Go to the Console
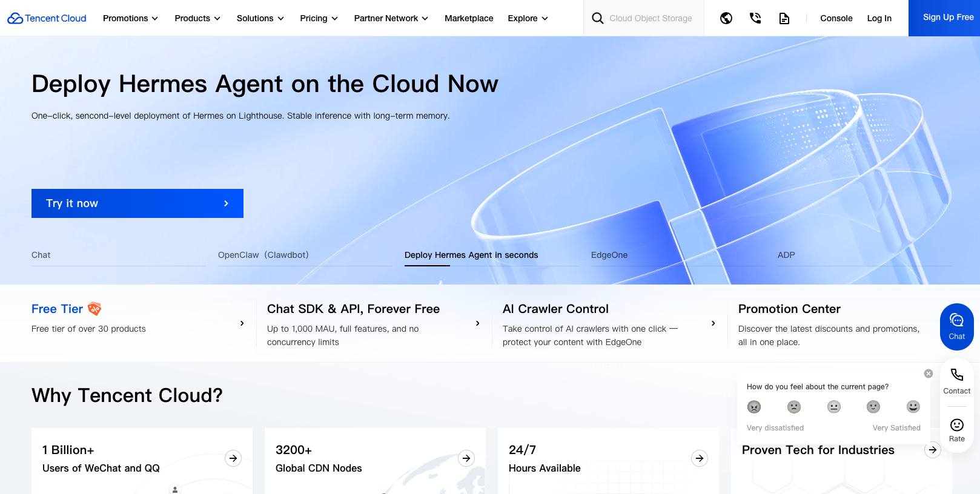The width and height of the screenshot is (980, 494). coord(836,18)
